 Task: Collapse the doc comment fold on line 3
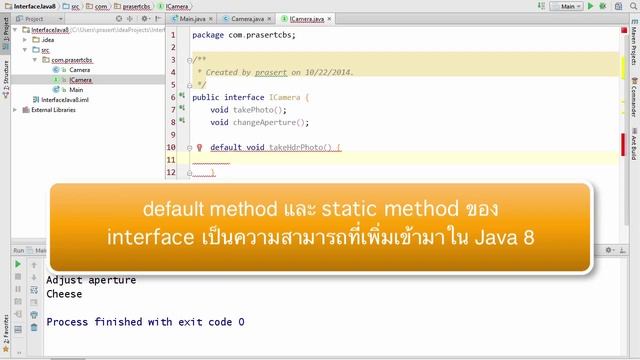click(189, 60)
